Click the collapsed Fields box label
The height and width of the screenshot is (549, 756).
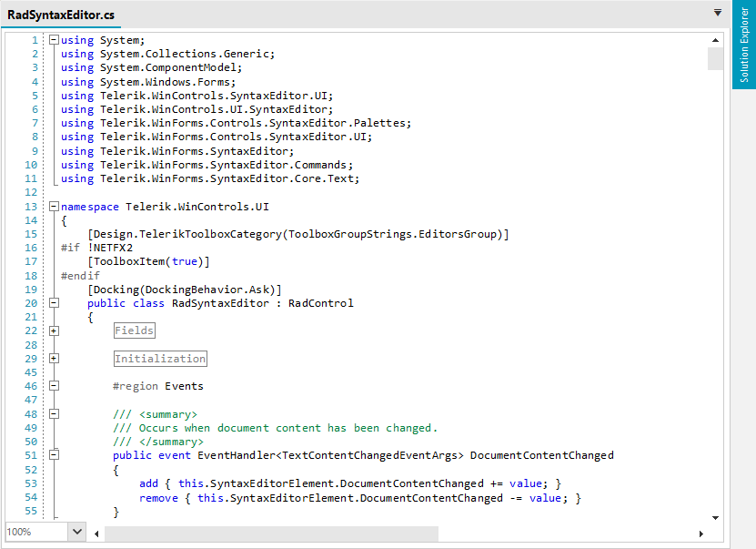(135, 330)
